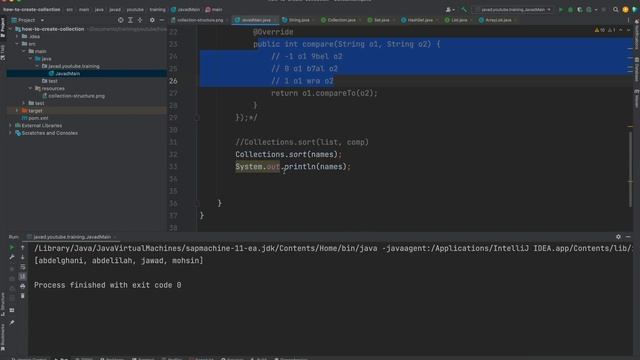This screenshot has width=640, height=360.
Task: Click how-to-create-collection breadcrumb
Action: pos(31,9)
